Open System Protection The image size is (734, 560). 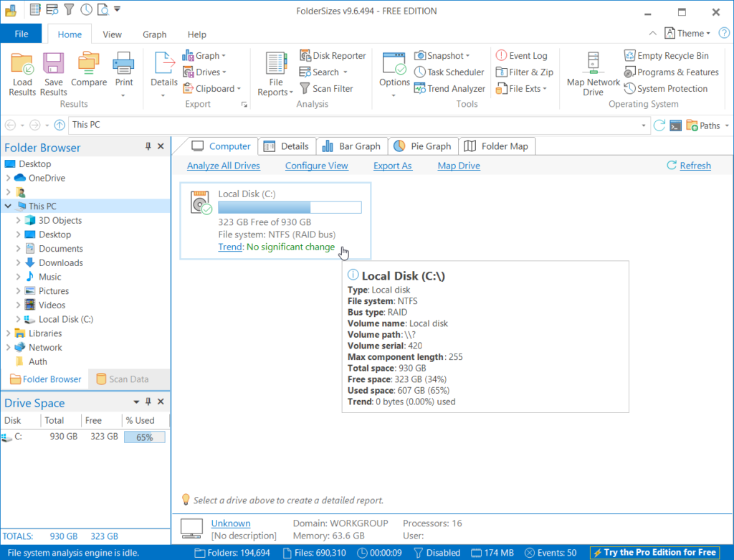[x=666, y=88]
